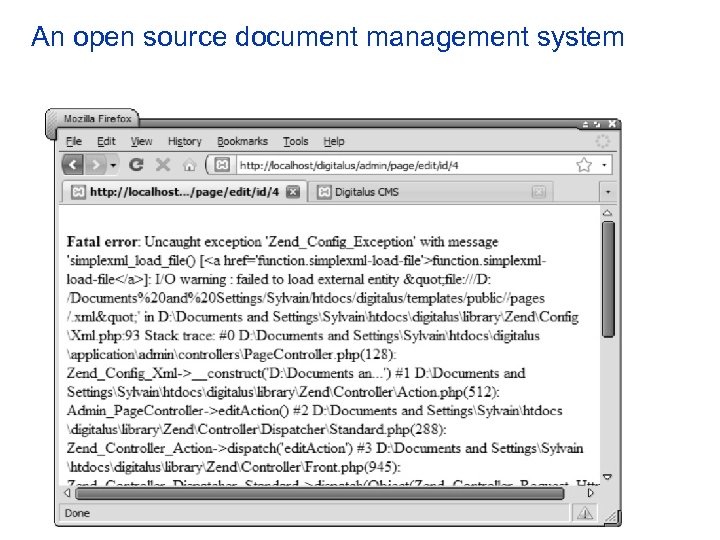Image resolution: width=720 pixels, height=540 pixels.
Task: Open the back/forward history dropdown arrow
Action: (x=113, y=165)
